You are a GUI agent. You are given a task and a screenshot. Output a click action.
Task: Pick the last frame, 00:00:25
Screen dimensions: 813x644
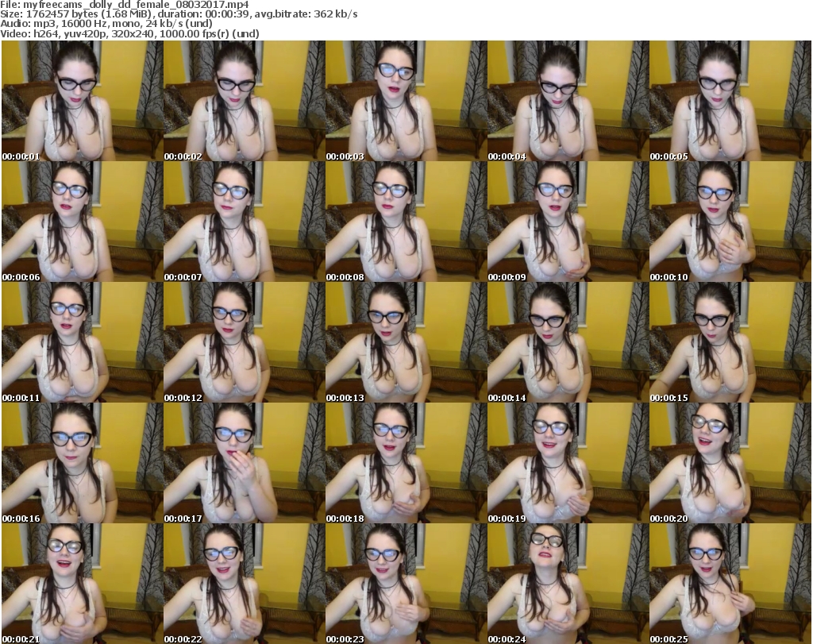pyautogui.click(x=730, y=584)
